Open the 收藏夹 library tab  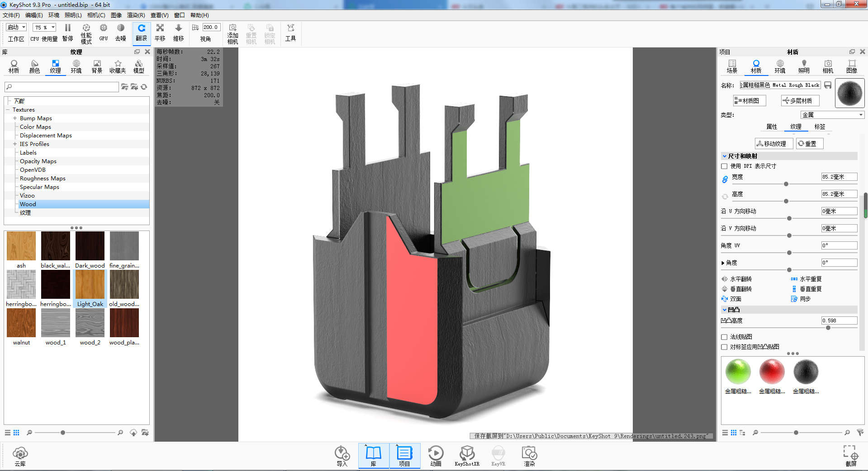118,66
